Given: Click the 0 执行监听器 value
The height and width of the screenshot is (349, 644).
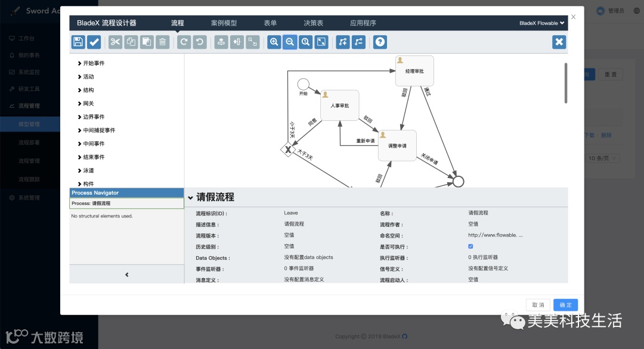Looking at the screenshot, I should (483, 257).
